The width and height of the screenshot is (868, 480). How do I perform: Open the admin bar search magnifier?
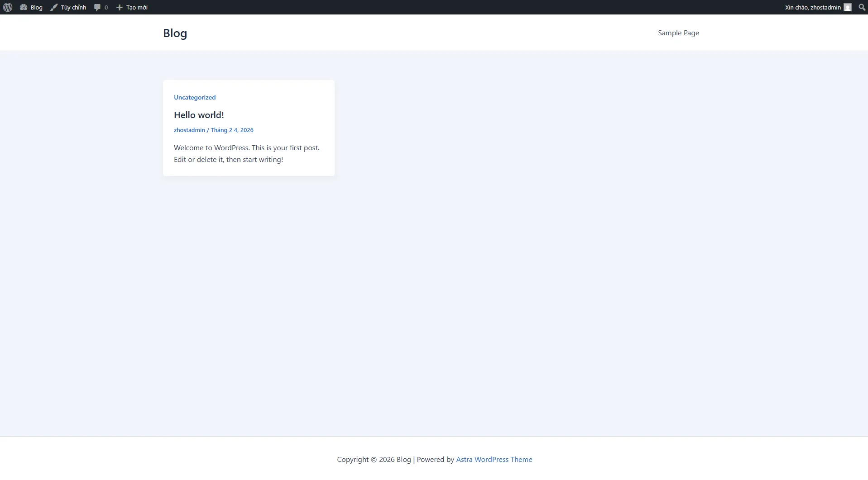862,7
